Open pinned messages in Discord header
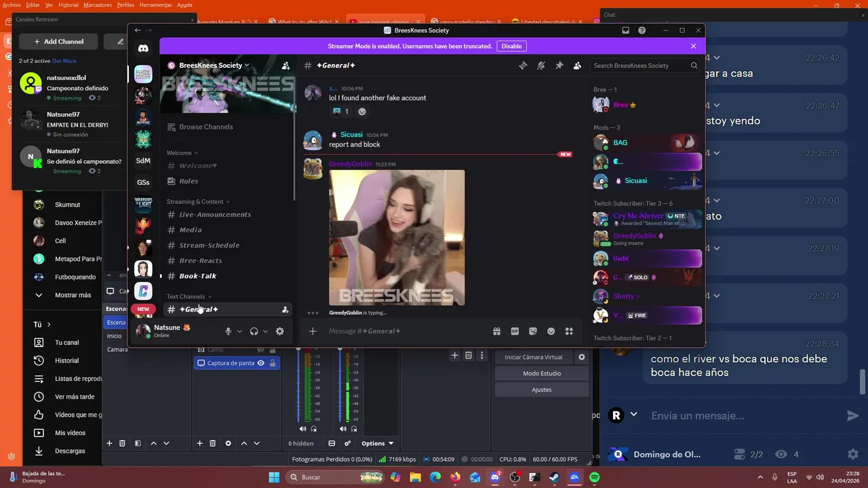The width and height of the screenshot is (868, 488). tap(559, 66)
